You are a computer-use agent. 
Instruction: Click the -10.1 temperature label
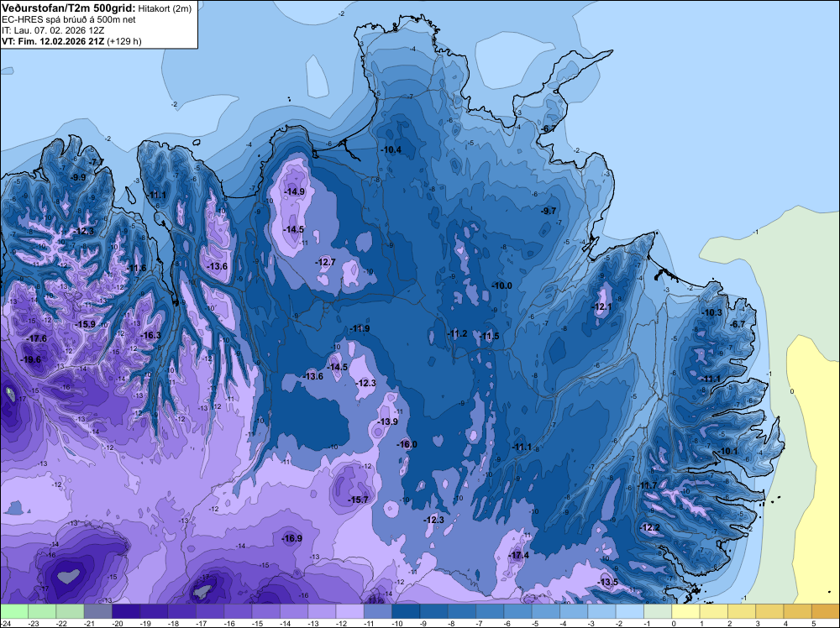tap(728, 452)
